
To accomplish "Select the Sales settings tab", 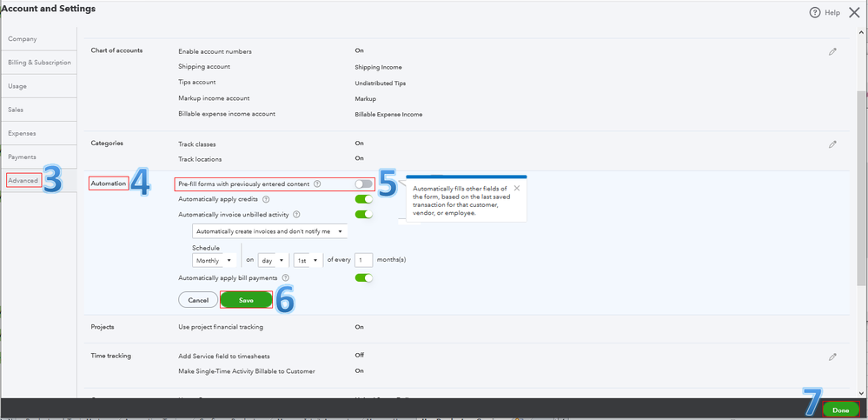I will [39, 110].
